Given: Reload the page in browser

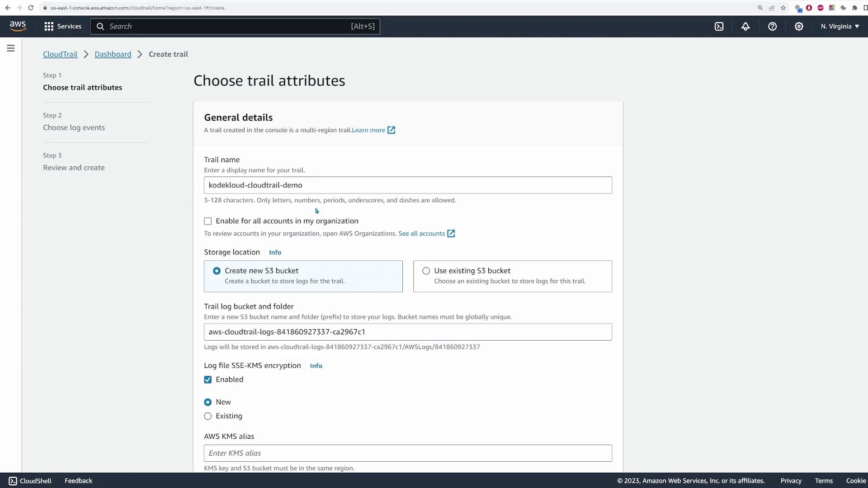Looking at the screenshot, I should click(x=31, y=8).
